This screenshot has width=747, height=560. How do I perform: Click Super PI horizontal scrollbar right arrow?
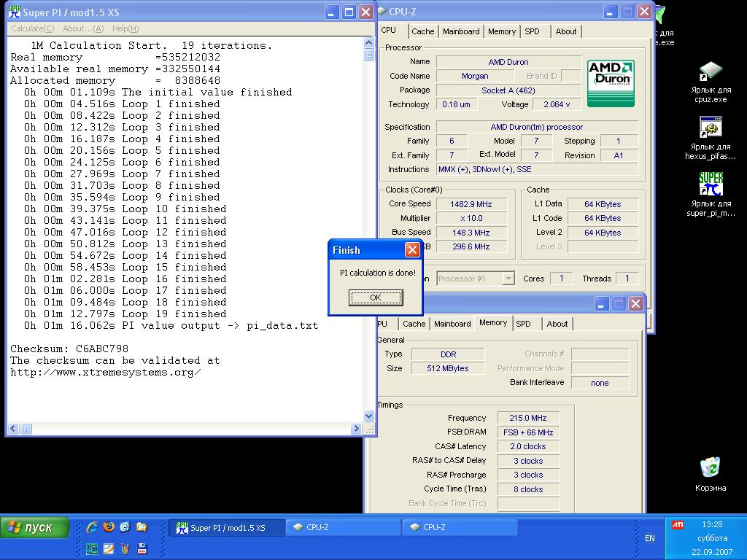pos(356,429)
